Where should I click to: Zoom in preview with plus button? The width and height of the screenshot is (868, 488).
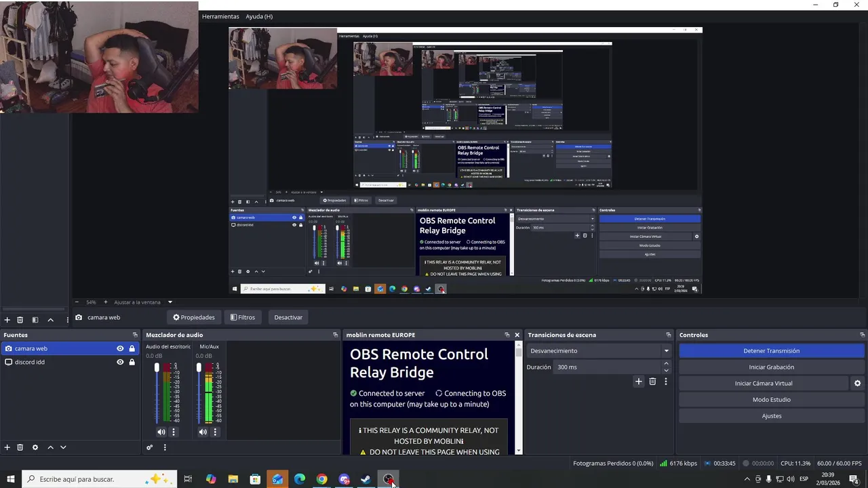105,302
